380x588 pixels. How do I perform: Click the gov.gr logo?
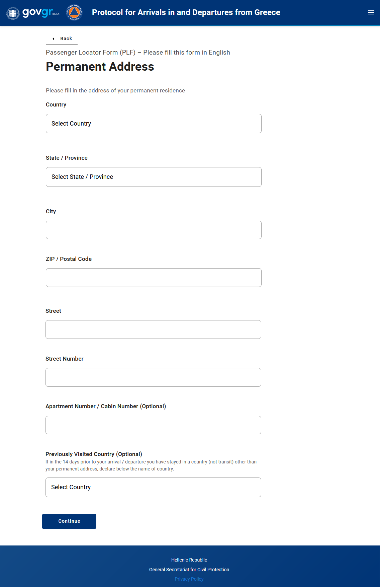click(37, 12)
